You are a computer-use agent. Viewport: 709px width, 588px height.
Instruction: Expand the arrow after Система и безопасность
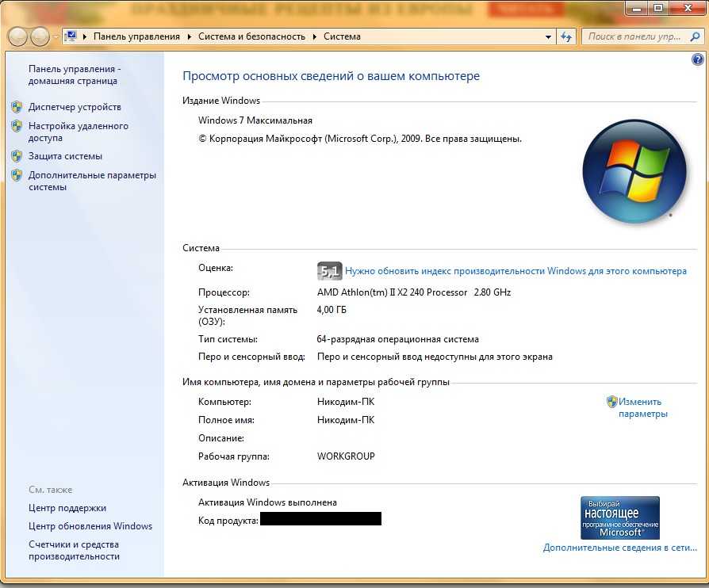tap(315, 36)
